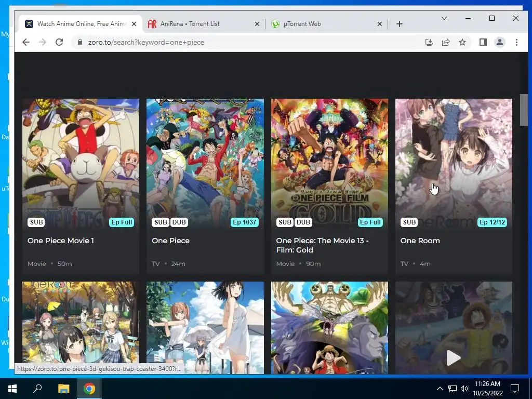The height and width of the screenshot is (399, 532).
Task: Share this page via the share icon
Action: 445,42
